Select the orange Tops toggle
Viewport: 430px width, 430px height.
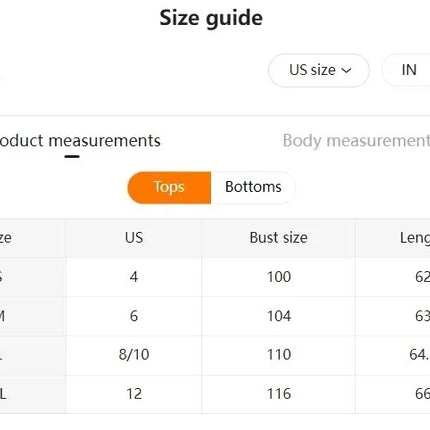(169, 188)
